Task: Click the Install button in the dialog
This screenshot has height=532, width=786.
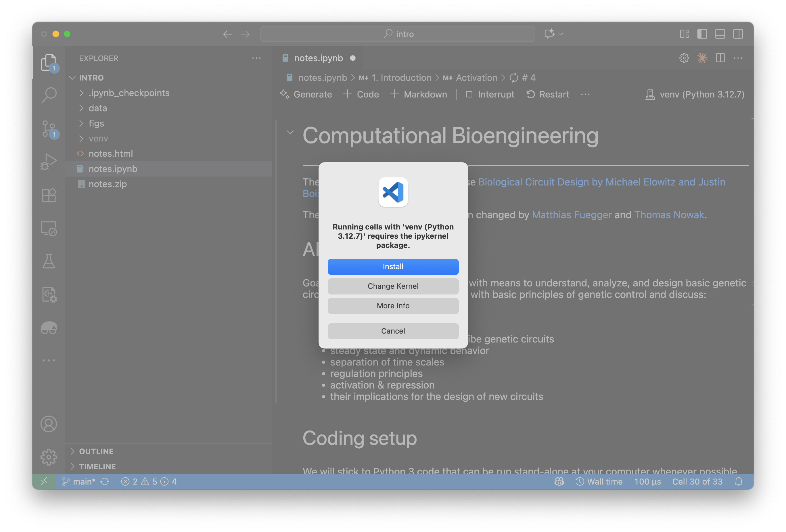Action: (x=393, y=267)
